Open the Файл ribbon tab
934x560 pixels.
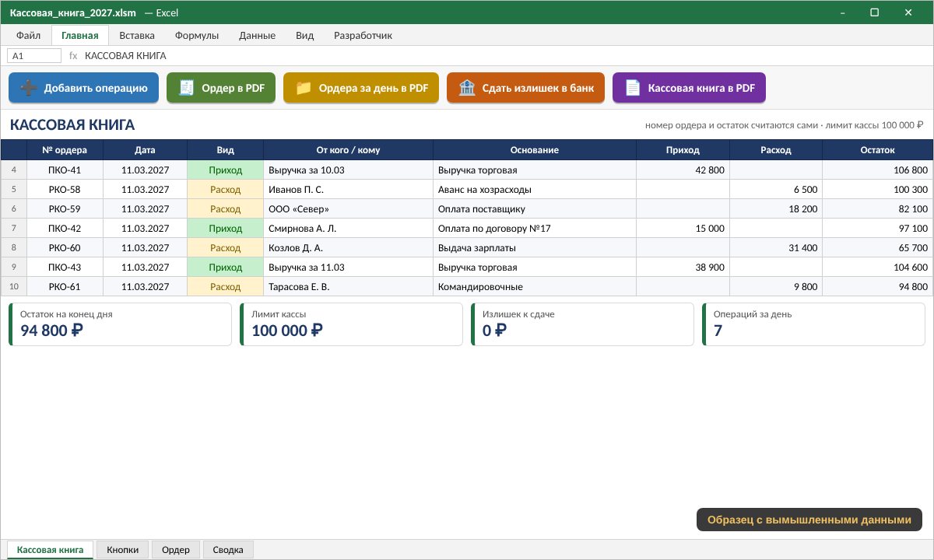[29, 35]
